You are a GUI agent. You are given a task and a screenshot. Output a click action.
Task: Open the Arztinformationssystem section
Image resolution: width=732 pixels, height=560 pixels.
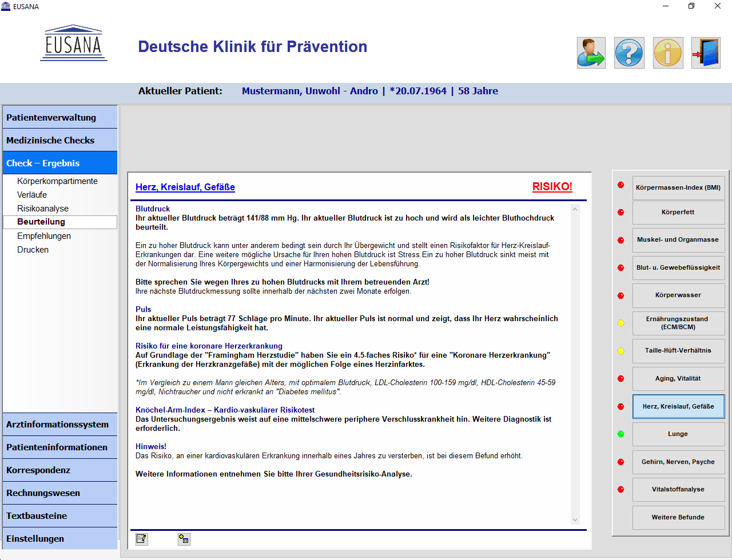click(60, 424)
